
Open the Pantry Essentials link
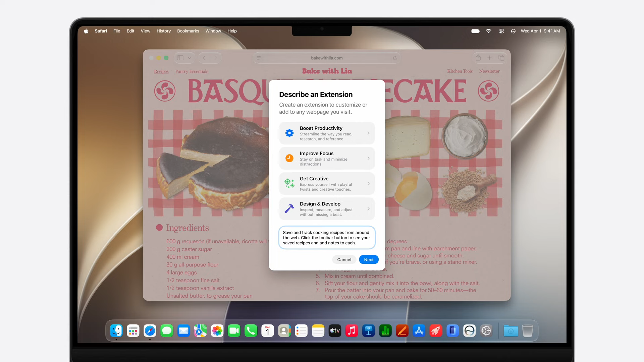click(192, 71)
